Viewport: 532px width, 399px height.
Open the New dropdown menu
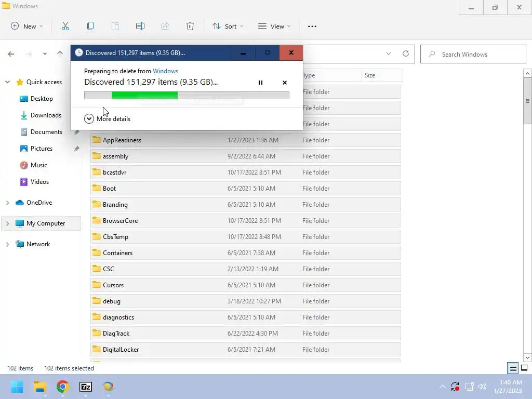pyautogui.click(x=27, y=26)
